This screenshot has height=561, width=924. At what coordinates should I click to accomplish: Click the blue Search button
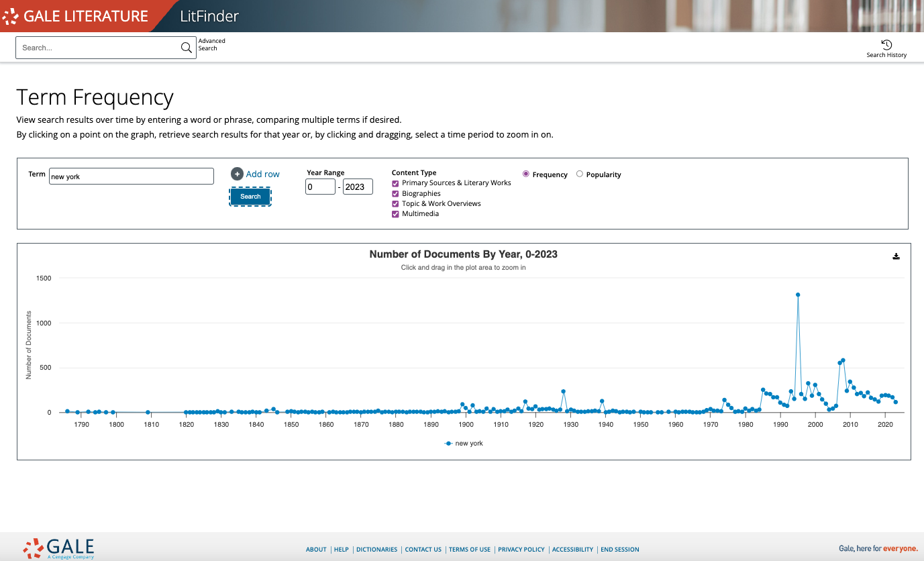tap(250, 197)
